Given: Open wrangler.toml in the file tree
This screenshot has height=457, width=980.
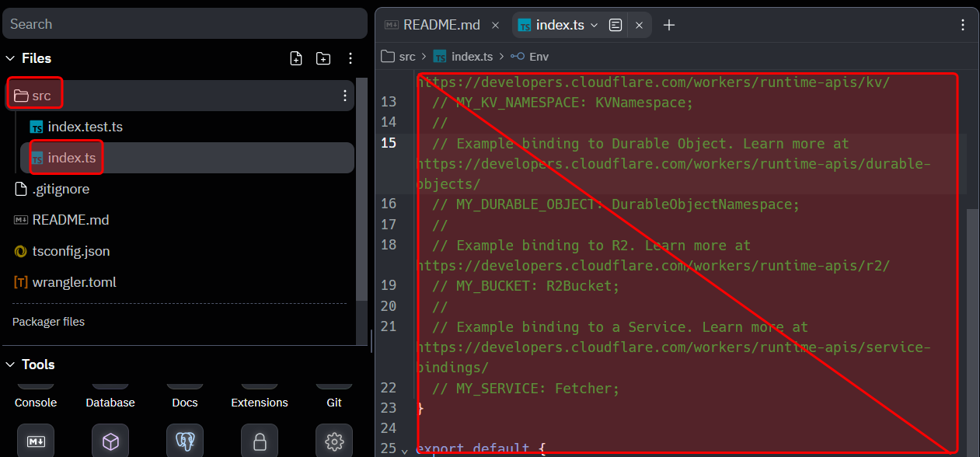Looking at the screenshot, I should point(74,282).
